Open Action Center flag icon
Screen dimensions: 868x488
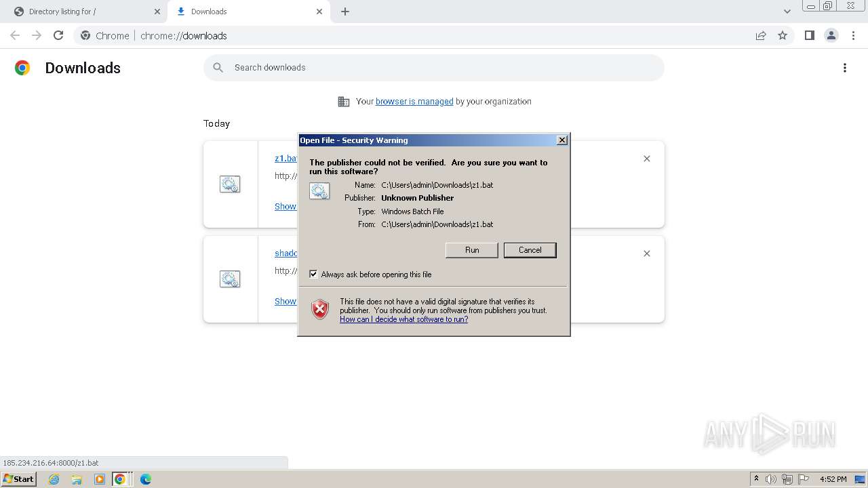(804, 479)
